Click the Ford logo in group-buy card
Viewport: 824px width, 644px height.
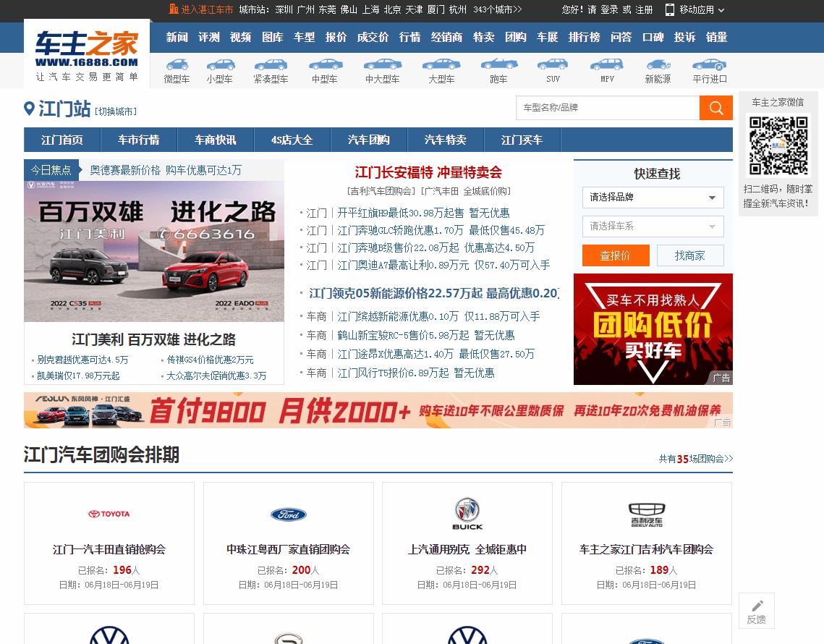[x=289, y=514]
